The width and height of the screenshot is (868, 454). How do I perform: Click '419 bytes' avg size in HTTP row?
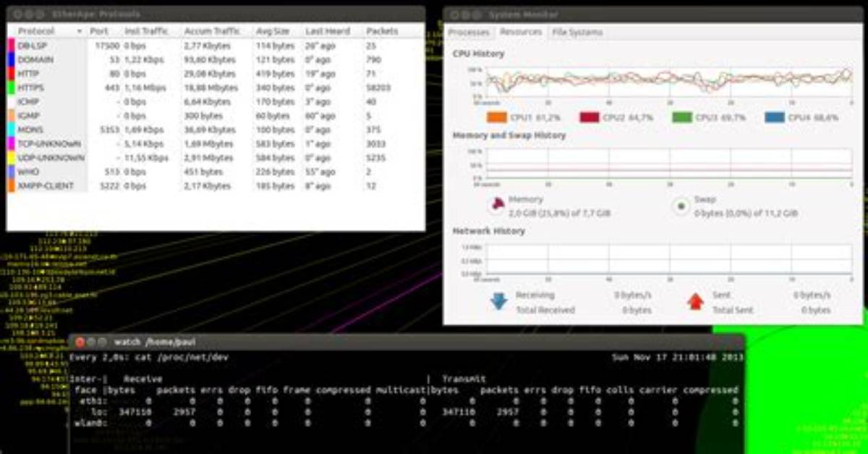click(x=276, y=74)
